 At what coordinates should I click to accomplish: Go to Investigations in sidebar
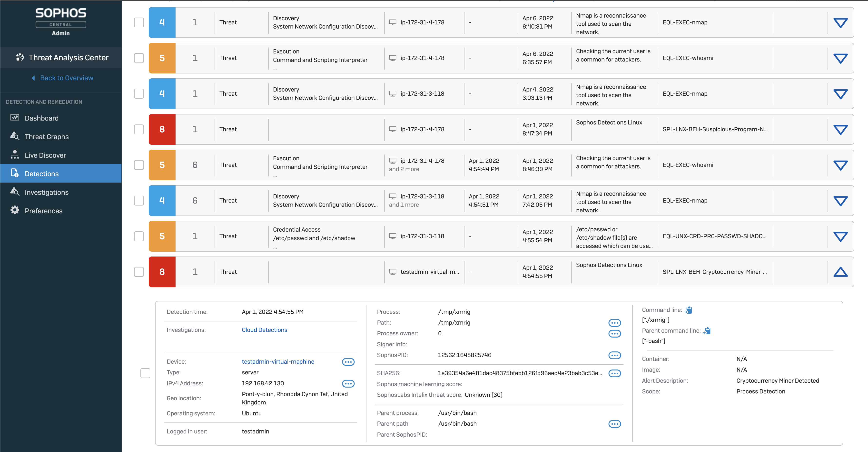(x=47, y=192)
